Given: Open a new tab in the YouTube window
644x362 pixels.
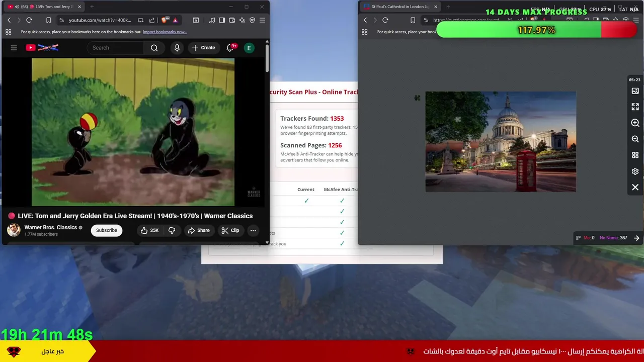Looking at the screenshot, I should [x=92, y=7].
